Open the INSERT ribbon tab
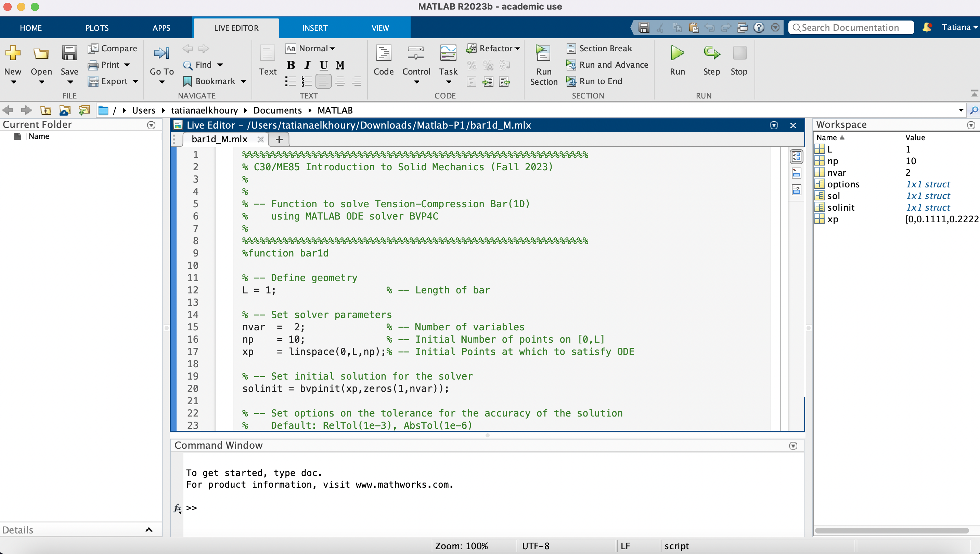 [314, 28]
